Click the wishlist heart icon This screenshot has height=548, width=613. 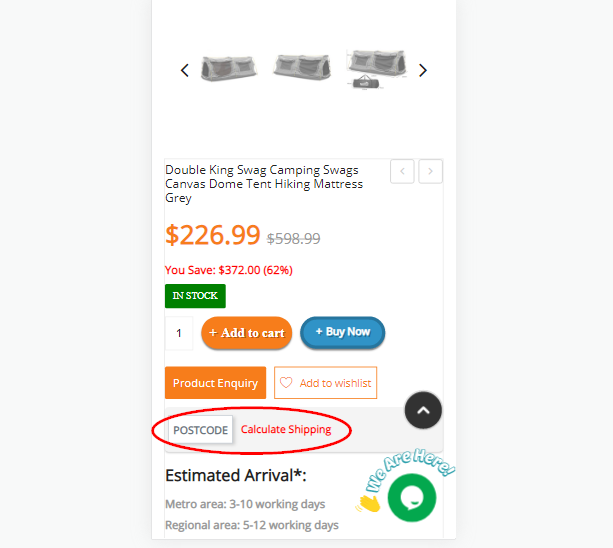point(286,383)
